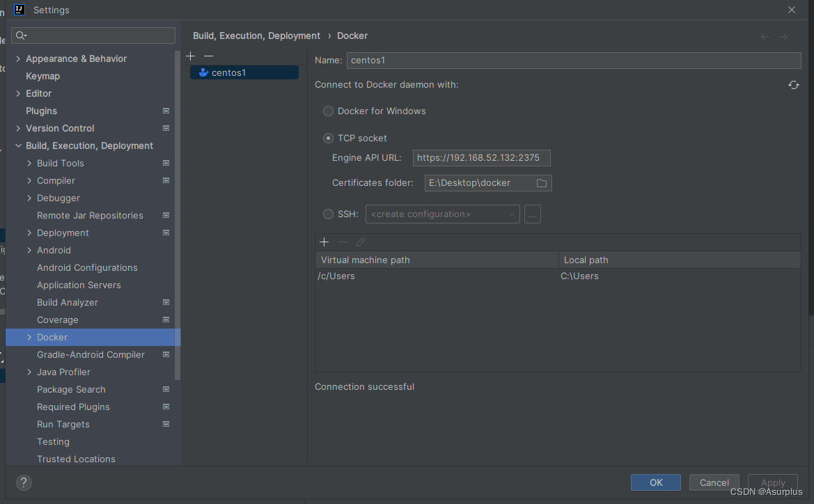
Task: Navigate forward with the right arrow icon
Action: click(x=783, y=36)
